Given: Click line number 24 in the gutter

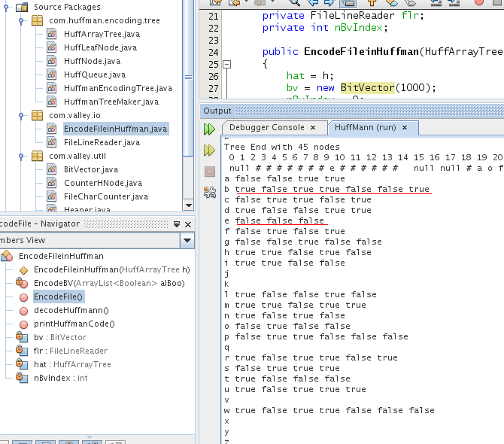Looking at the screenshot, I should click(214, 52).
